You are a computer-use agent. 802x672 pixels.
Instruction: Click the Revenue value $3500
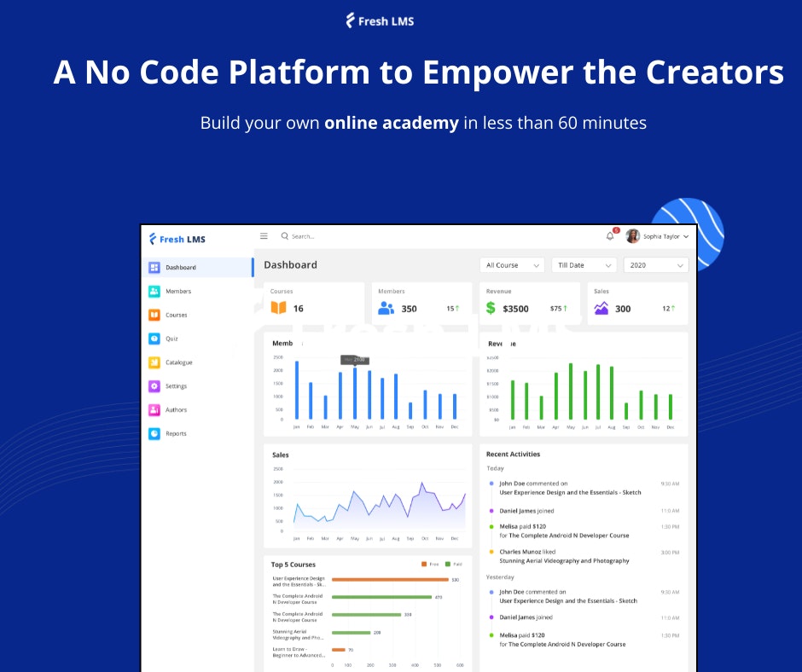point(515,309)
